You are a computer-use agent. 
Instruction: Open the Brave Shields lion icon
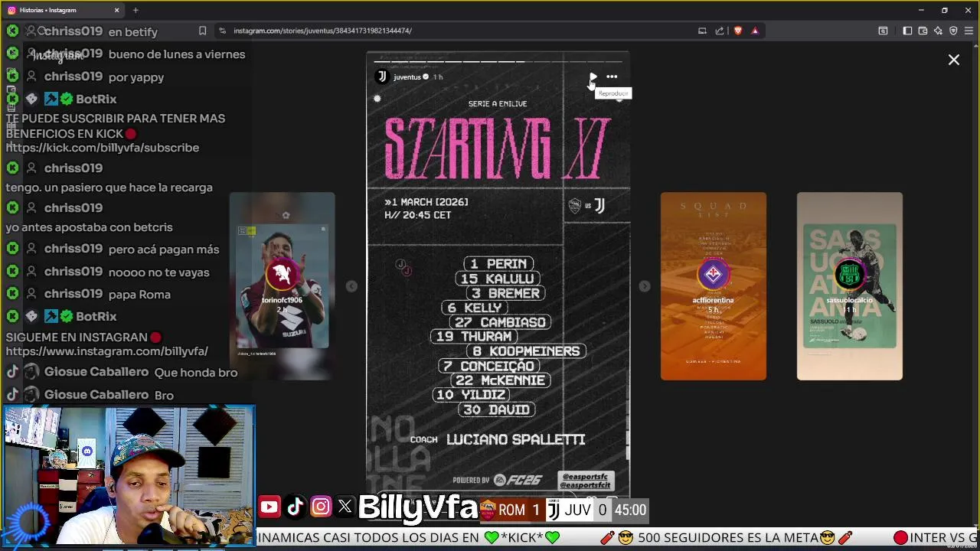coord(737,31)
